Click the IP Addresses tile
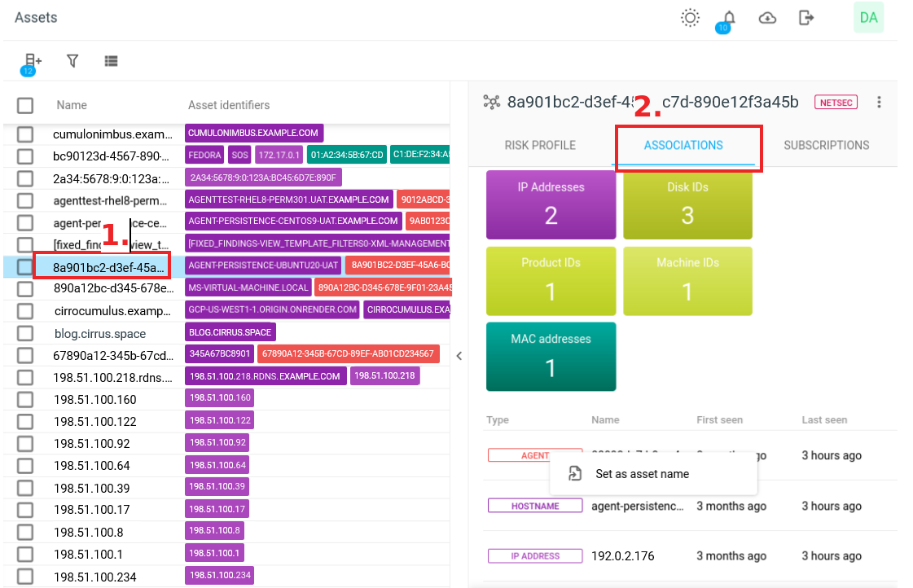This screenshot has width=913, height=588. click(551, 204)
